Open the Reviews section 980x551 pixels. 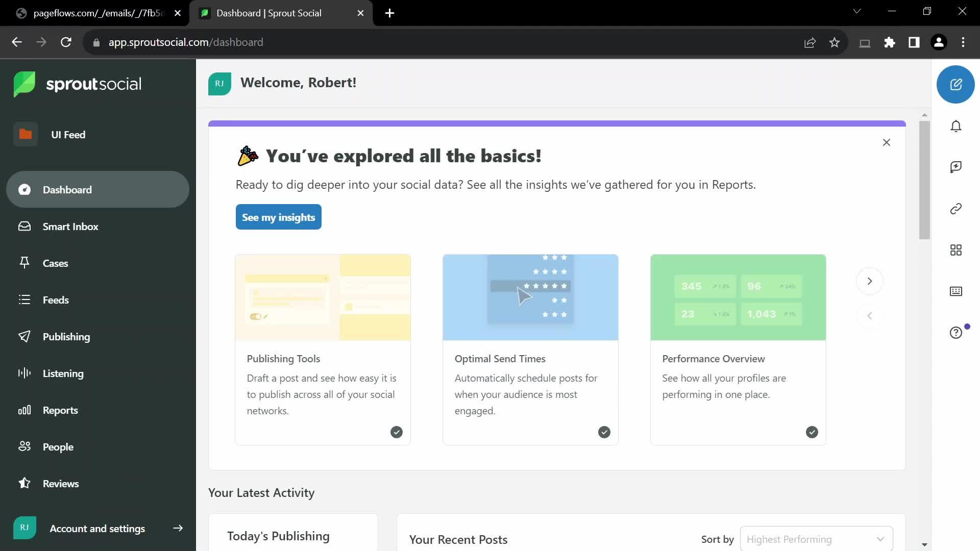61,483
